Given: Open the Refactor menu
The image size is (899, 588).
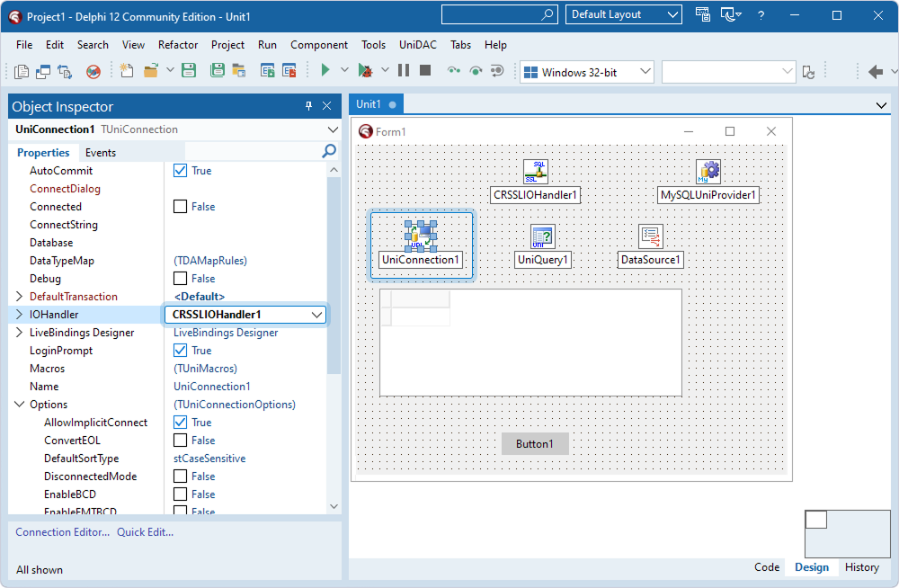Looking at the screenshot, I should pos(178,45).
